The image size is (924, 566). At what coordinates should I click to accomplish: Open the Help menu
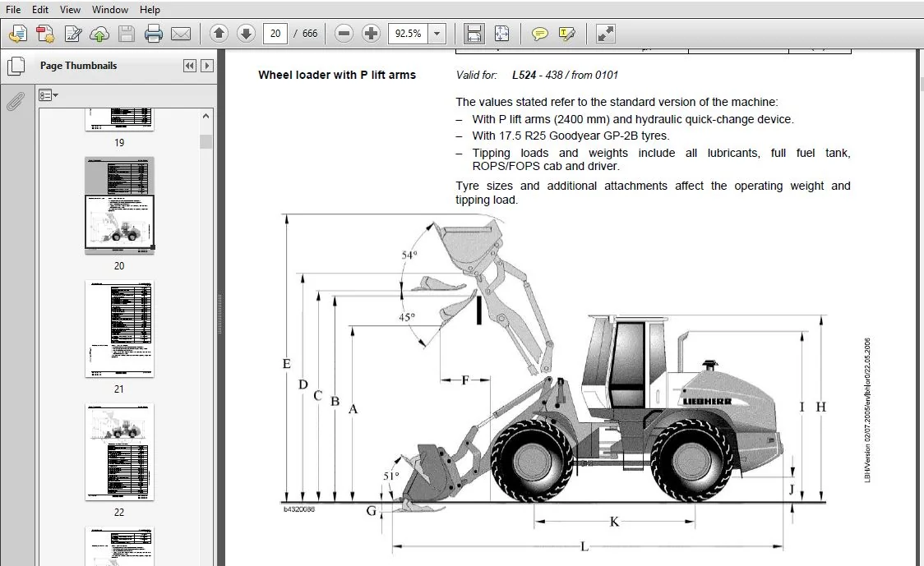point(150,9)
